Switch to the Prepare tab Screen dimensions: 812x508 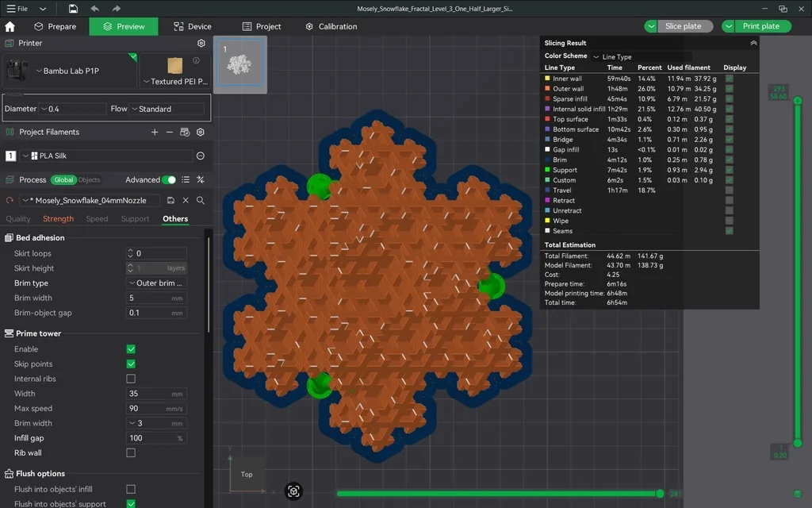coord(54,26)
